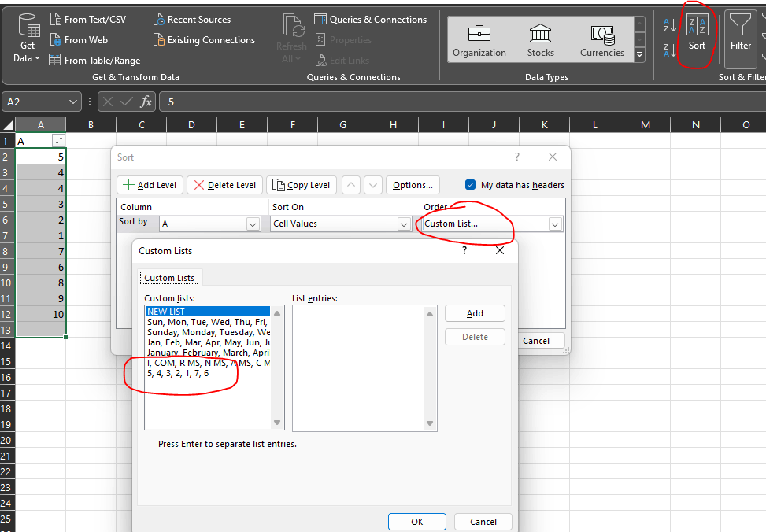Image resolution: width=766 pixels, height=532 pixels.
Task: Toggle My data has headers checkbox
Action: coord(471,185)
